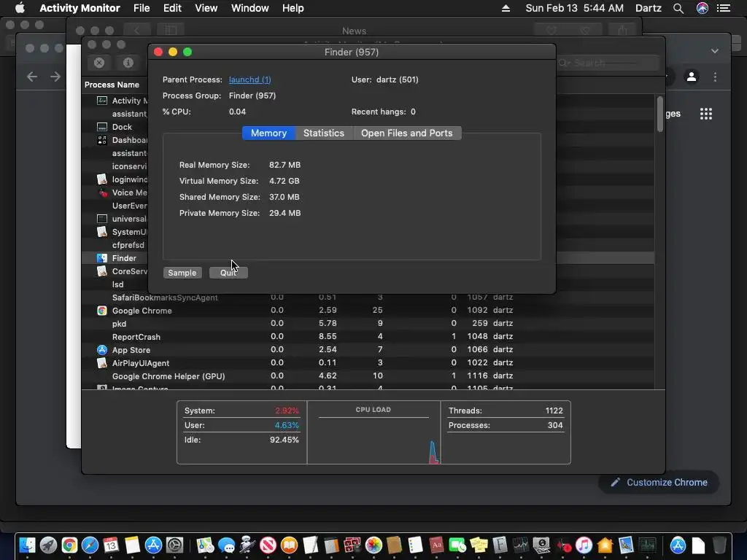Switch to the Memory tab
The width and height of the screenshot is (747, 560).
coord(268,133)
